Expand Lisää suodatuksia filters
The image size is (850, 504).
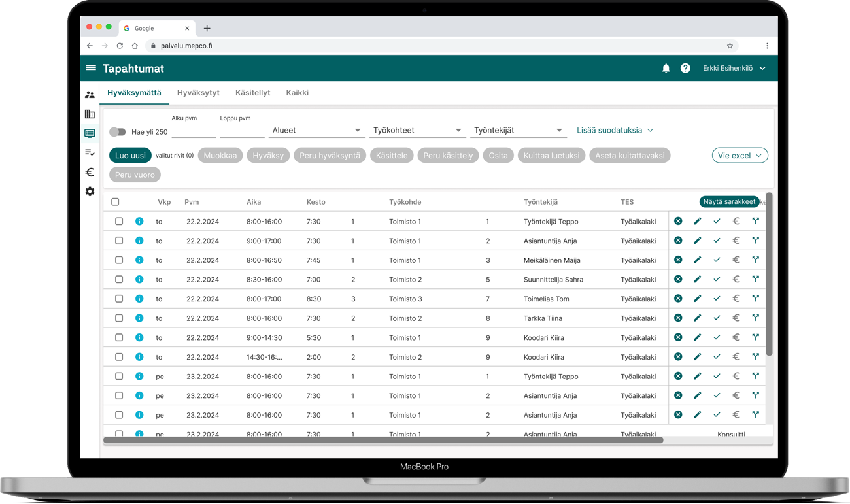(615, 130)
